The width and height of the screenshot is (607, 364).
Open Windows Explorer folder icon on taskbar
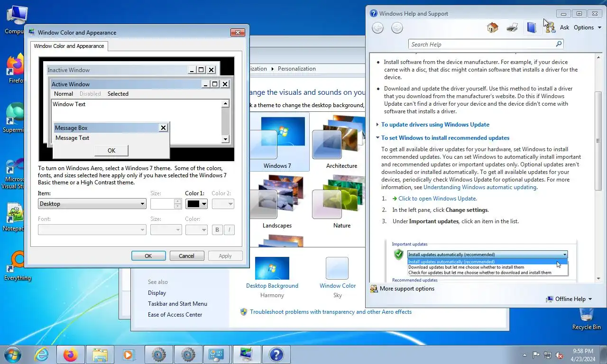(x=100, y=355)
